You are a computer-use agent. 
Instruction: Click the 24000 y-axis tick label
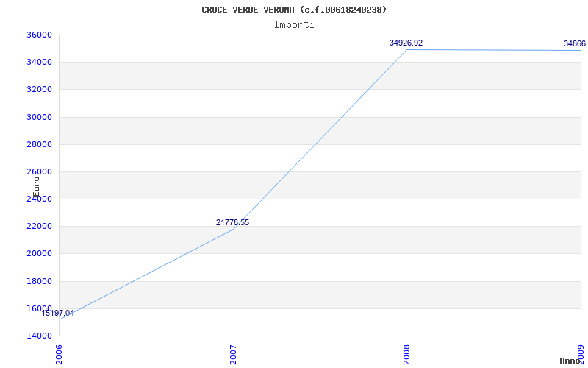pos(39,199)
